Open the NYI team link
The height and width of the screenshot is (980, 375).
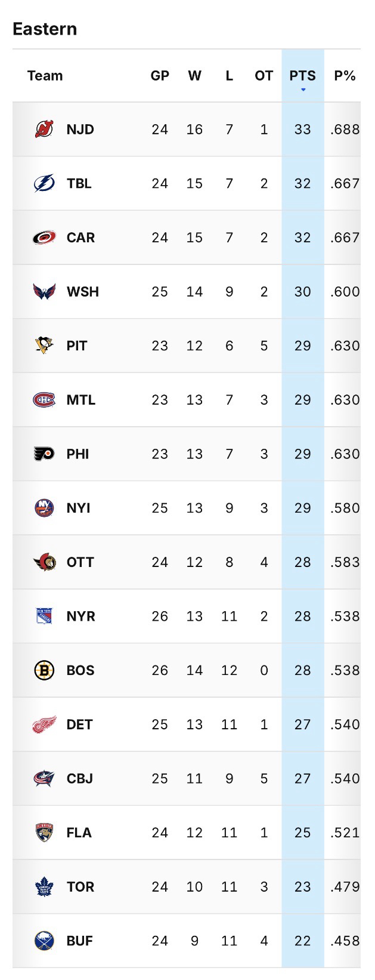[78, 508]
